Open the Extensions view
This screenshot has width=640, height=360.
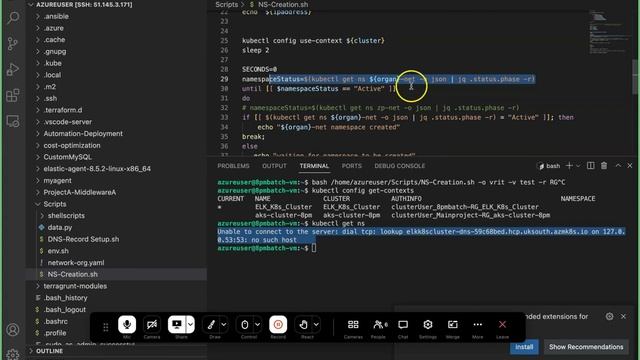click(13, 96)
